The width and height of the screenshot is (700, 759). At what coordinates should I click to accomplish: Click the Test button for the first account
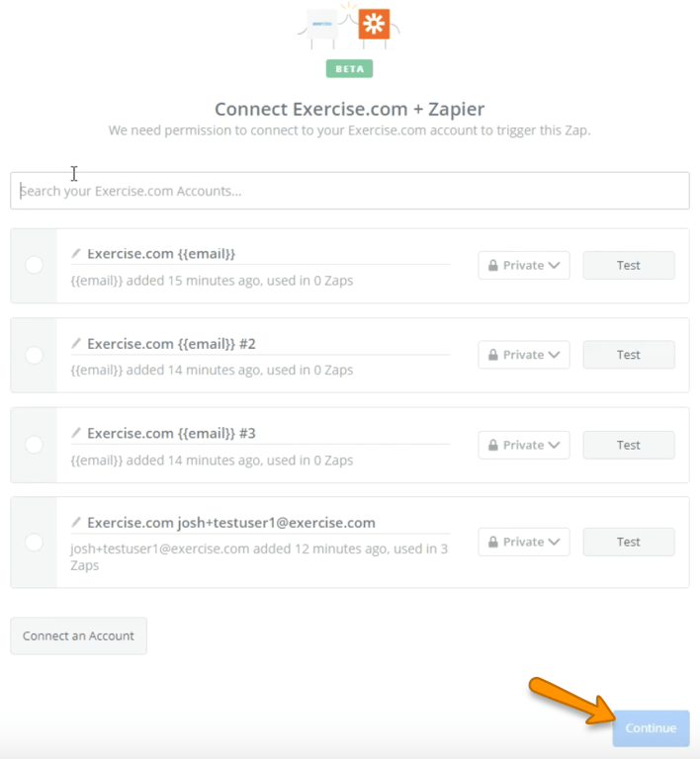click(x=629, y=265)
